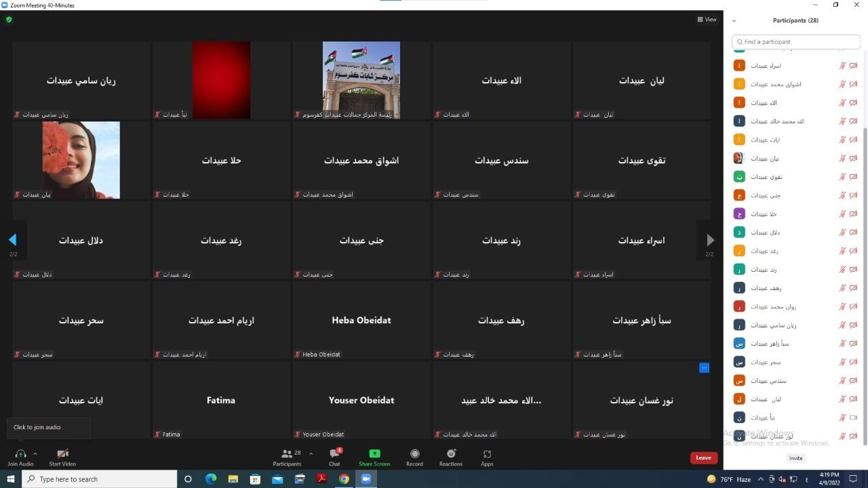The height and width of the screenshot is (488, 868).
Task: Collapse the Participants panel header chevron
Action: [734, 21]
